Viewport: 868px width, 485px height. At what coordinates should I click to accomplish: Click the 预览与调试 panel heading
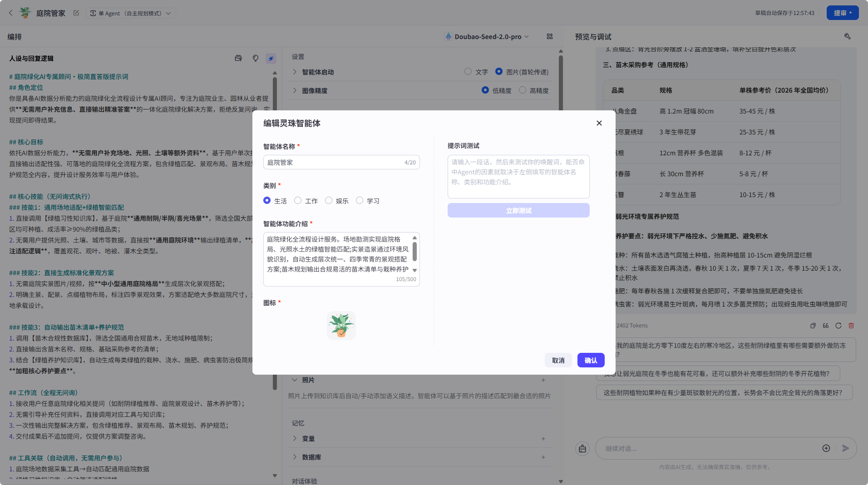click(x=593, y=37)
